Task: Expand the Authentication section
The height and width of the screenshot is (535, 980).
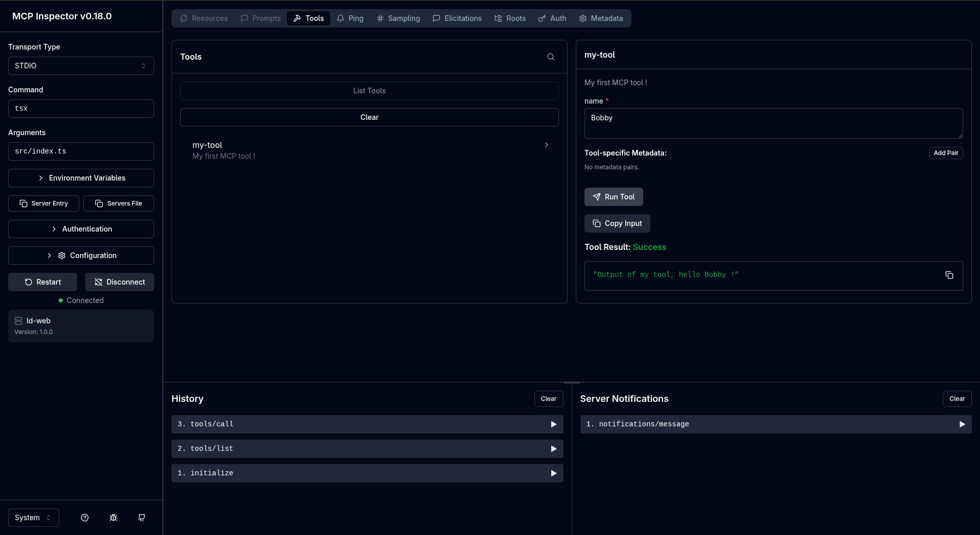Action: pyautogui.click(x=81, y=229)
